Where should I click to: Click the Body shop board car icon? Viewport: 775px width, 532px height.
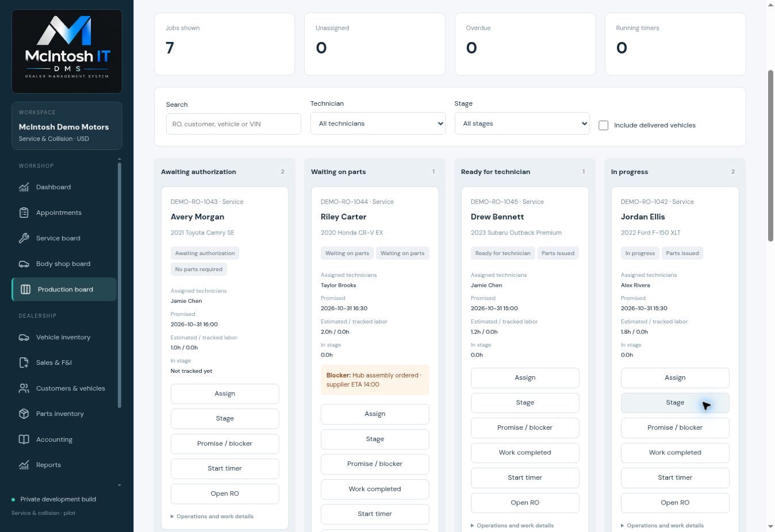tap(24, 264)
